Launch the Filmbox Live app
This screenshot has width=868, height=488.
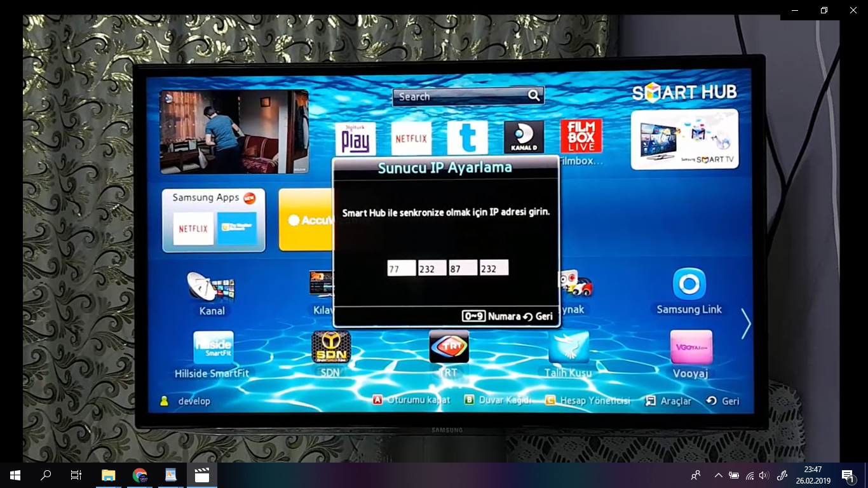pos(581,136)
